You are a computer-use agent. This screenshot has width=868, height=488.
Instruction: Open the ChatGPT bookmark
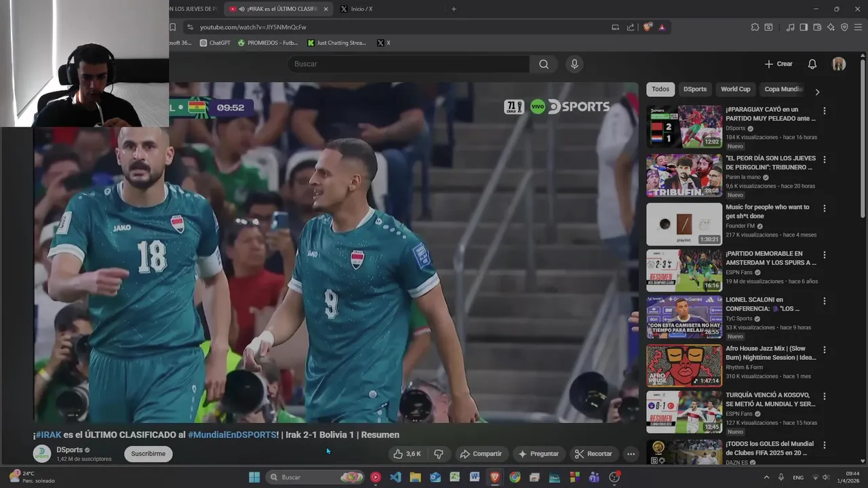215,43
